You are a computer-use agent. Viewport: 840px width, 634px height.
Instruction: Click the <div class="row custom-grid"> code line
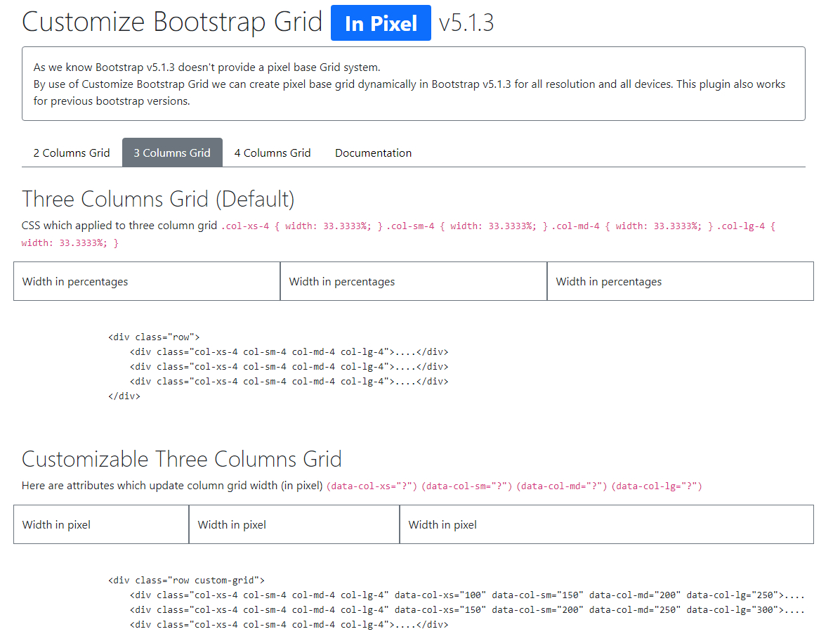point(186,581)
